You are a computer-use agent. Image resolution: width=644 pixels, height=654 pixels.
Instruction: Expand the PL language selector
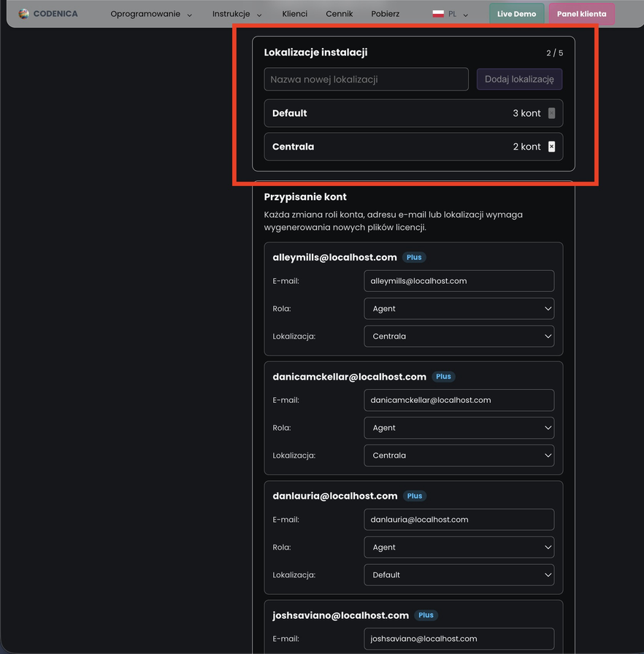[x=451, y=14]
